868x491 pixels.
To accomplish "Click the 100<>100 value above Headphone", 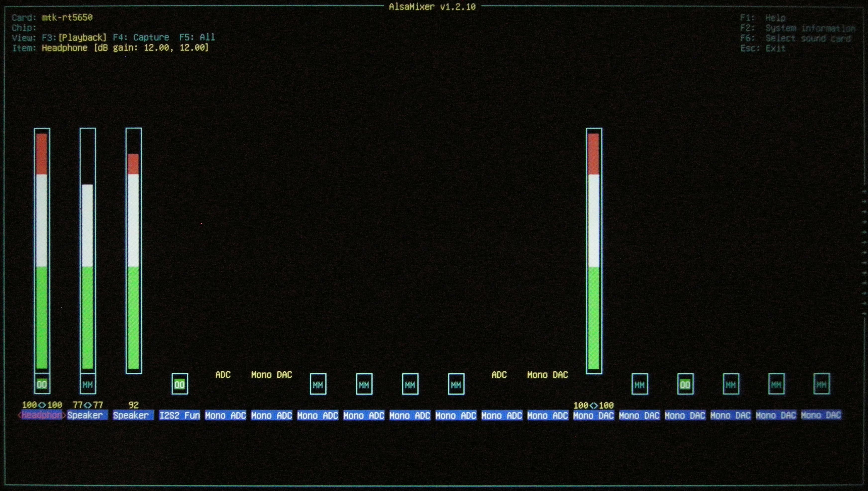I will (42, 405).
